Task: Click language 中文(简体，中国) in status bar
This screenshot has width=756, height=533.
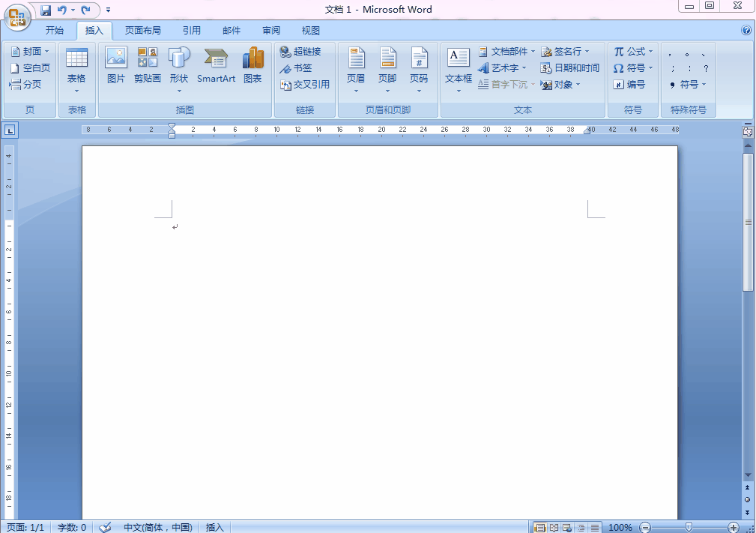Action: (x=157, y=527)
